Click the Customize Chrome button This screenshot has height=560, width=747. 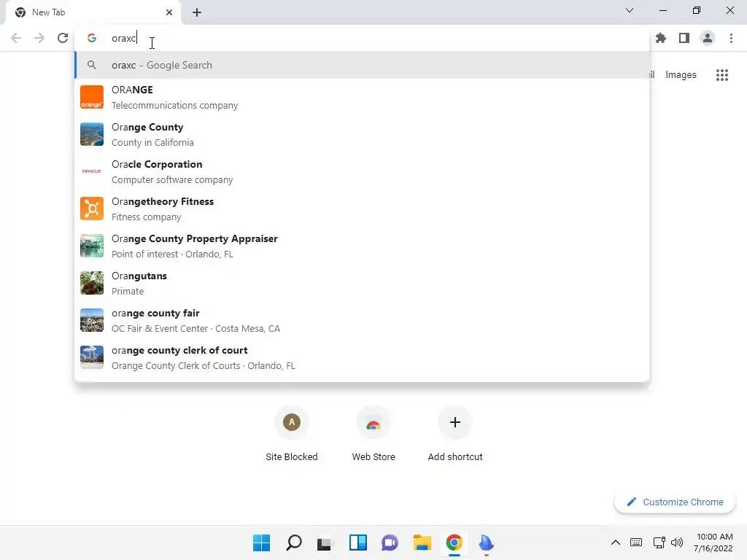(x=675, y=502)
